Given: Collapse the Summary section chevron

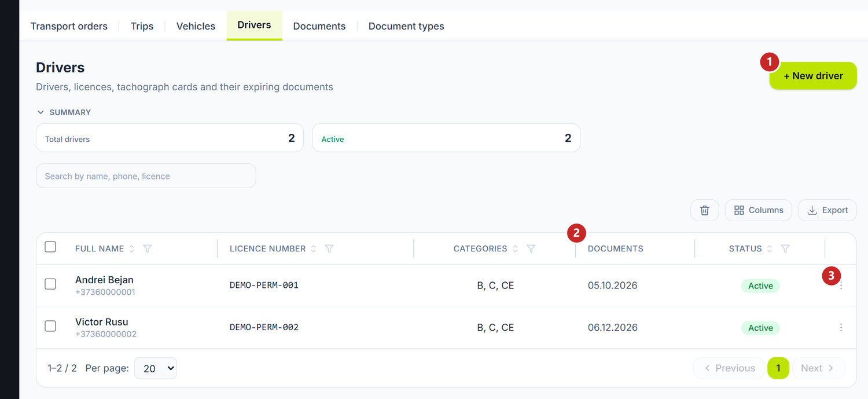Looking at the screenshot, I should tap(41, 112).
